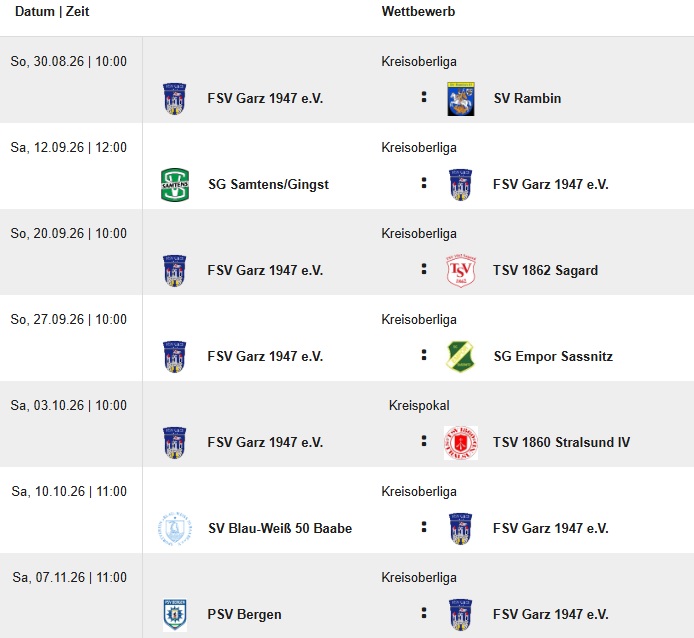
Task: Open the TSV 1860 Stralsund IV link
Action: click(x=561, y=442)
